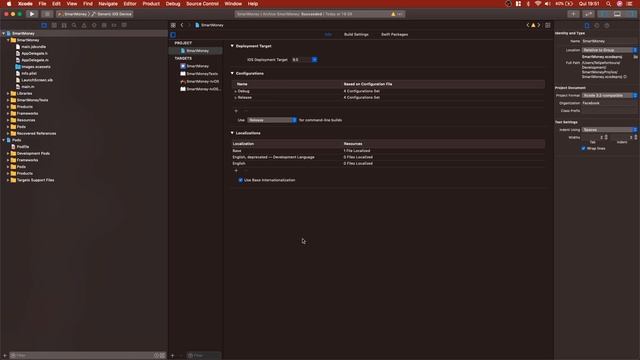Open the Find navigator magnifier icon
This screenshot has width=640, height=360.
coord(74,25)
